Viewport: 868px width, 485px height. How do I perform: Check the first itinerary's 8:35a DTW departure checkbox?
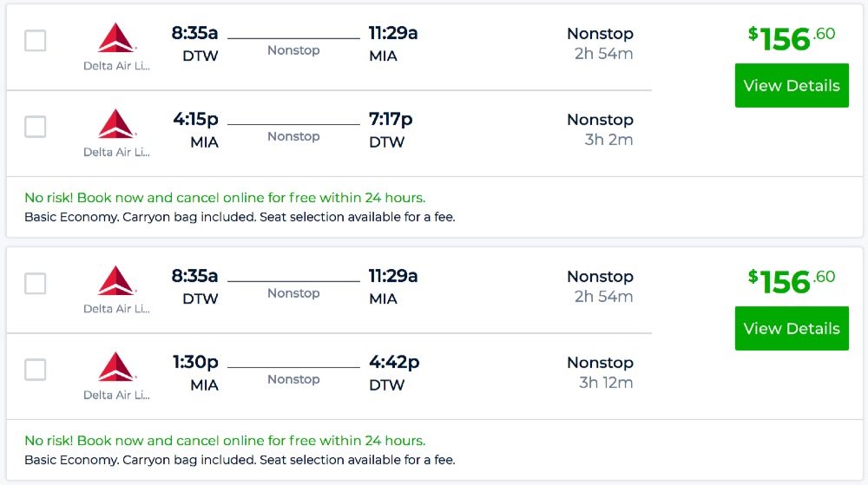[36, 41]
